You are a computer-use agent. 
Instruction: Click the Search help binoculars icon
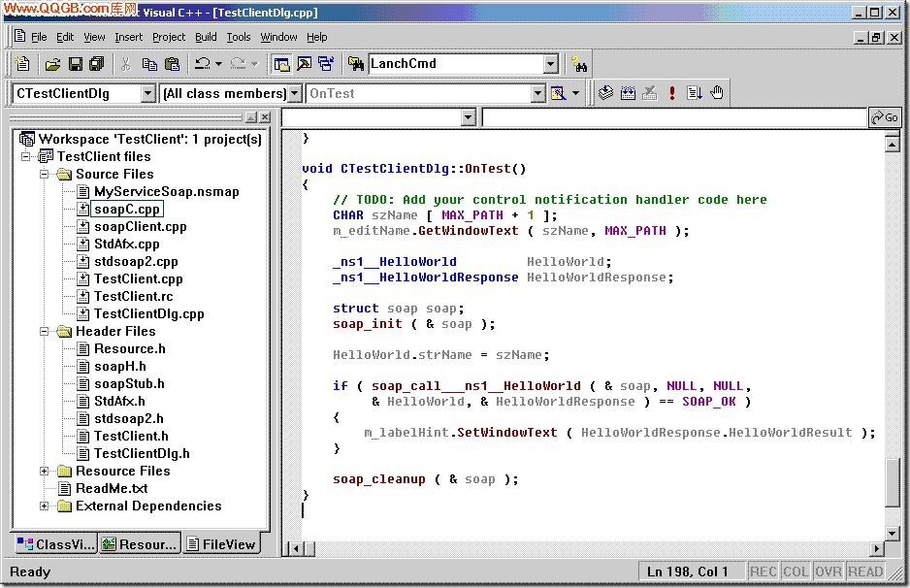tap(579, 64)
